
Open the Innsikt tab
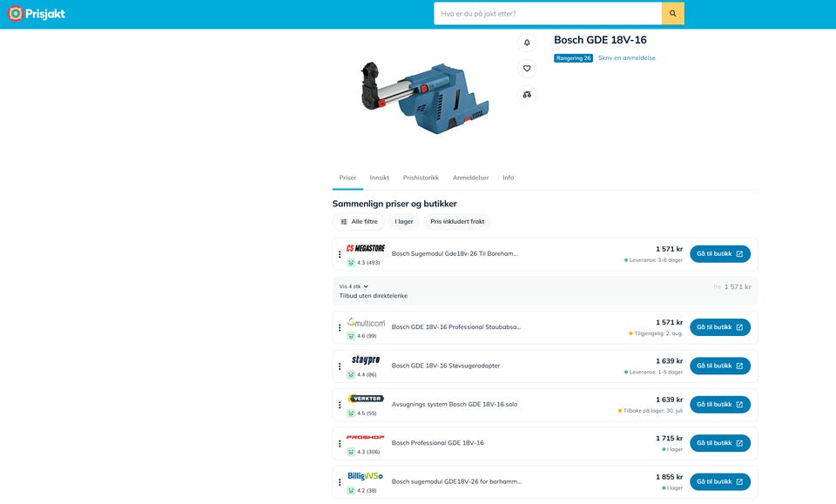click(x=380, y=178)
